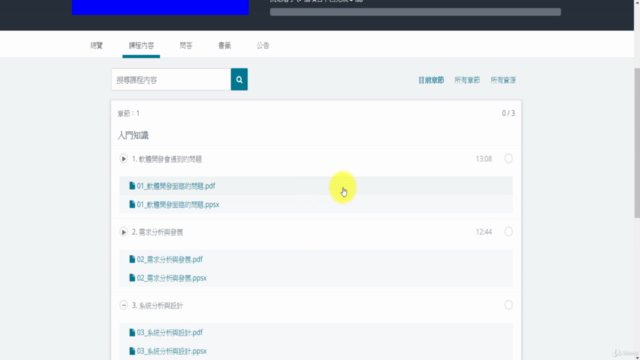Open the third Q&A tab
The width and height of the screenshot is (640, 360).
186,45
